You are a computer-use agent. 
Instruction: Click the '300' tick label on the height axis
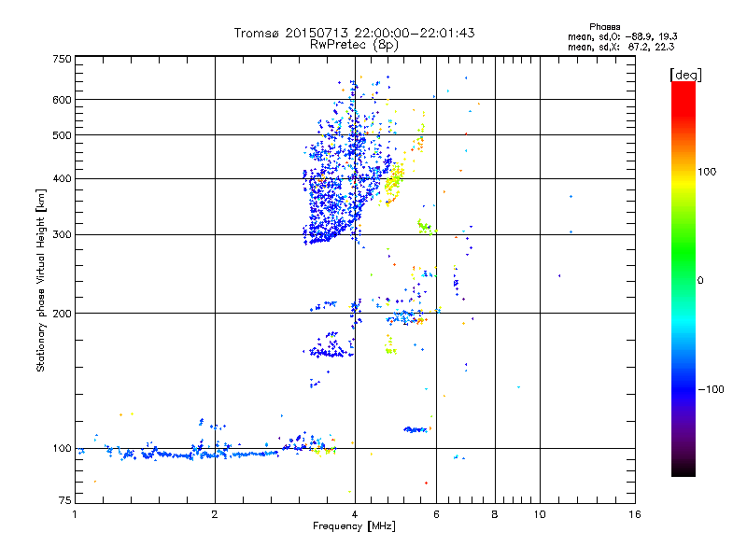pos(62,234)
